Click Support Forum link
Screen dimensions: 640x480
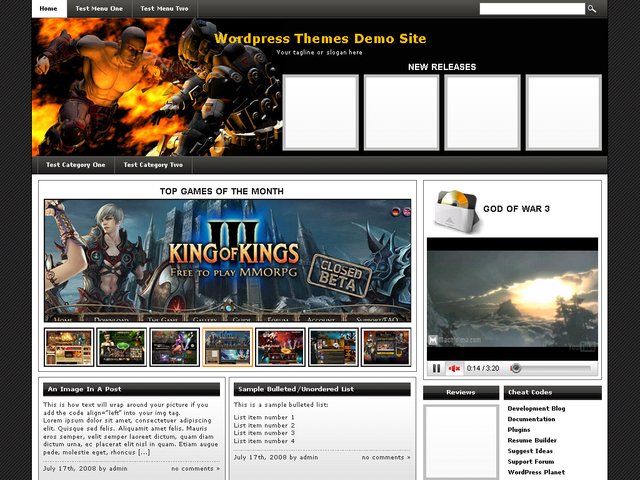click(x=531, y=462)
